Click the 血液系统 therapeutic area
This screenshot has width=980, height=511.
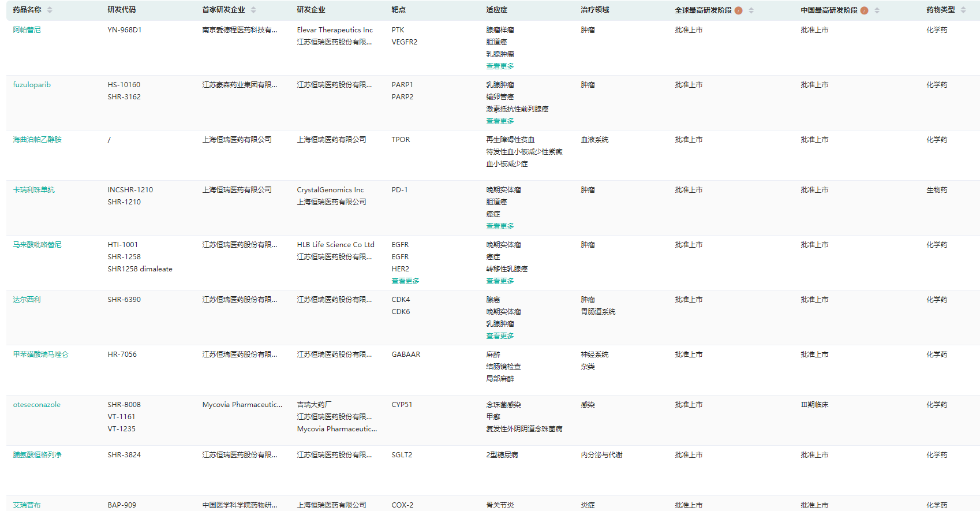(594, 140)
